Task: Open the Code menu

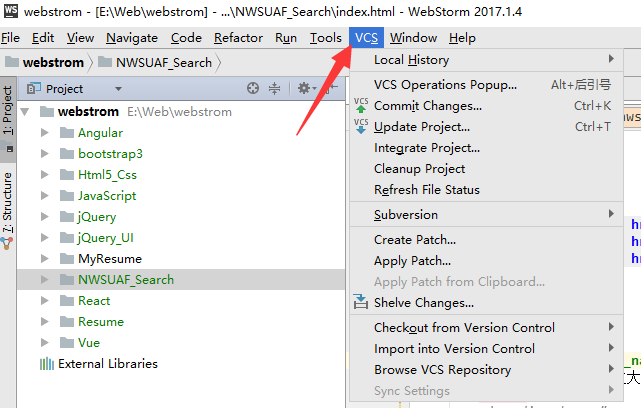Action: (186, 38)
